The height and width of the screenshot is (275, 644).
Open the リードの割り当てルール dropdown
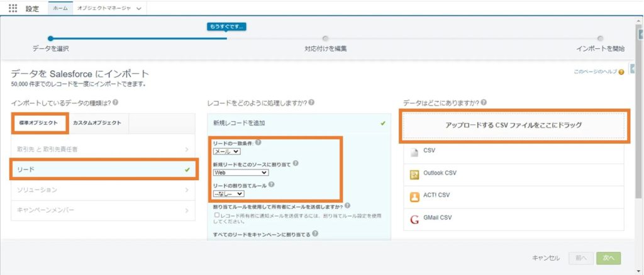point(229,194)
